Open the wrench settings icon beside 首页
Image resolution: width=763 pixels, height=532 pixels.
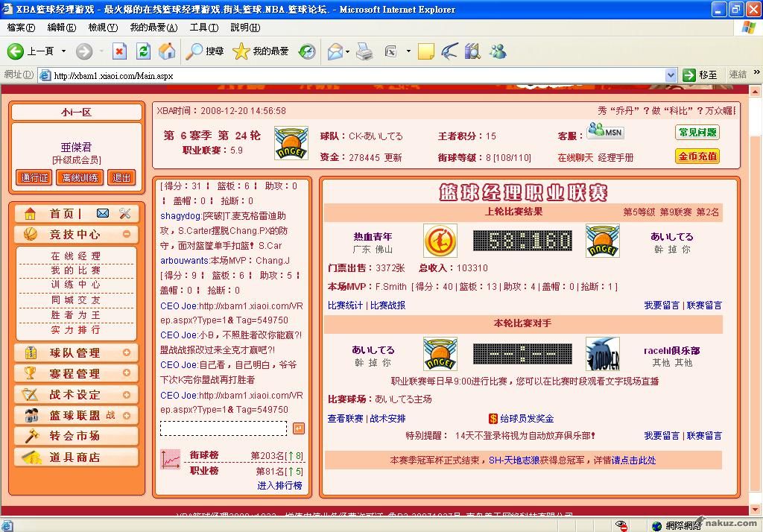click(124, 214)
